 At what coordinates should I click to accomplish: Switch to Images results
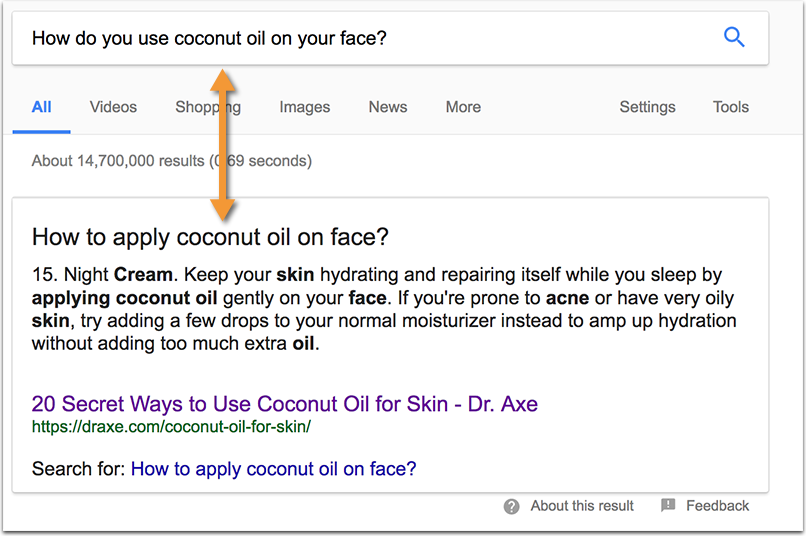coord(305,107)
